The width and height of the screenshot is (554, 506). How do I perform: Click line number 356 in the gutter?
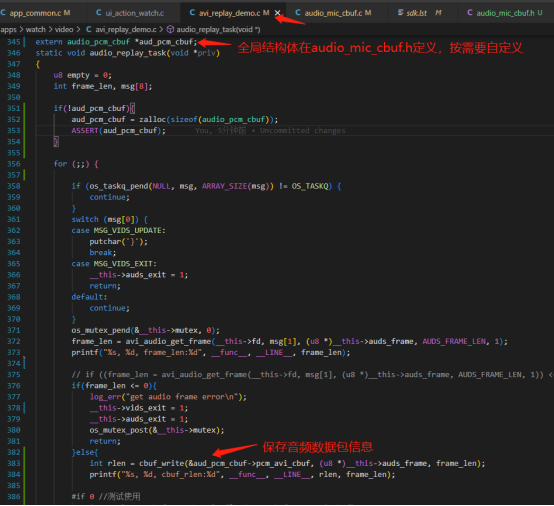[14, 164]
